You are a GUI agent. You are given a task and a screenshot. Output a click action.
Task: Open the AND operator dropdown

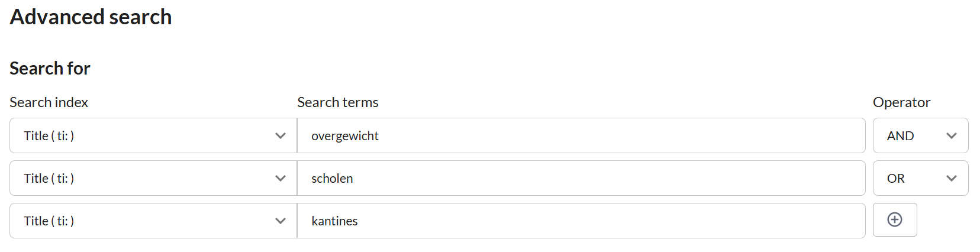(920, 135)
